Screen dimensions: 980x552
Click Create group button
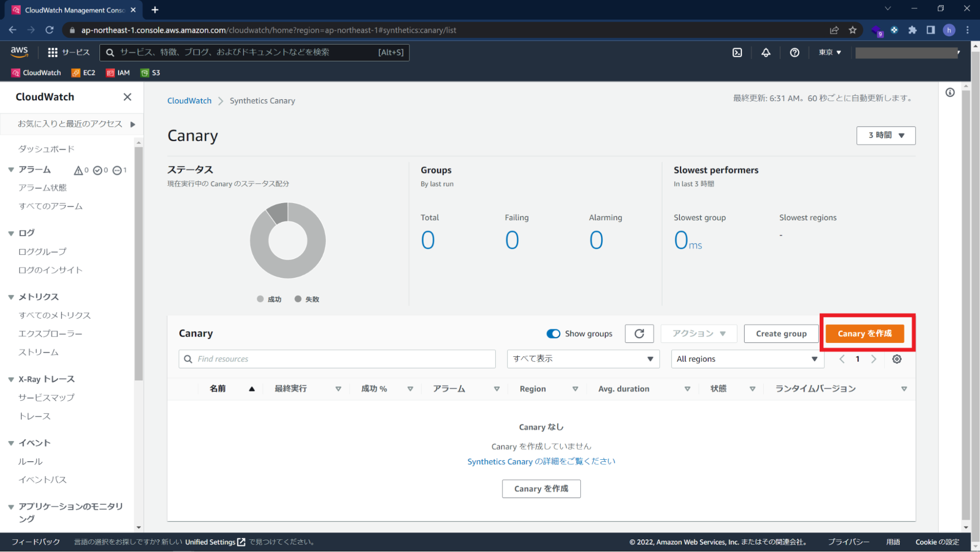781,334
